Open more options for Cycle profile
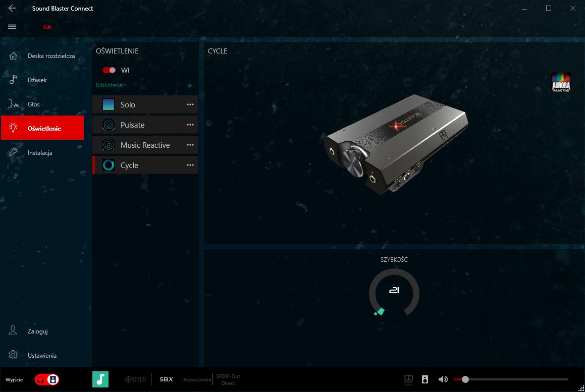The width and height of the screenshot is (585, 392). pyautogui.click(x=190, y=165)
